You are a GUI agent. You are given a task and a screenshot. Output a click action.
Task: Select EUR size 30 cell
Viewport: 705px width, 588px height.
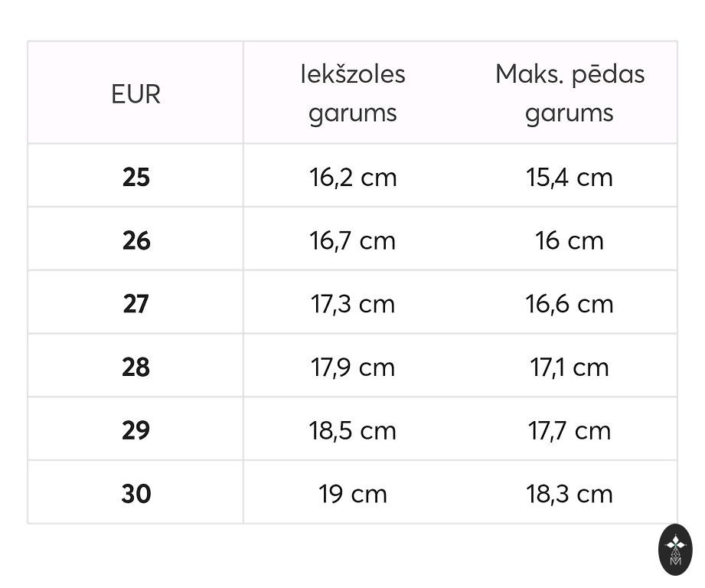coord(136,494)
